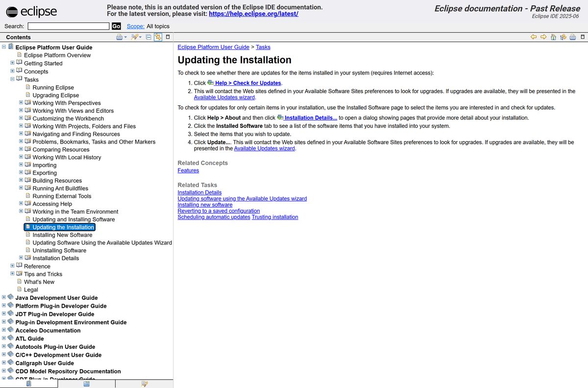The image size is (588, 388).
Task: Expand the Comparing Resources node
Action: (21, 149)
